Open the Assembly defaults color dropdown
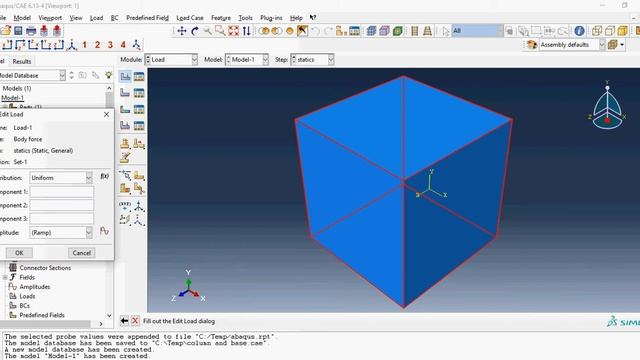The width and height of the screenshot is (640, 360). pyautogui.click(x=572, y=44)
